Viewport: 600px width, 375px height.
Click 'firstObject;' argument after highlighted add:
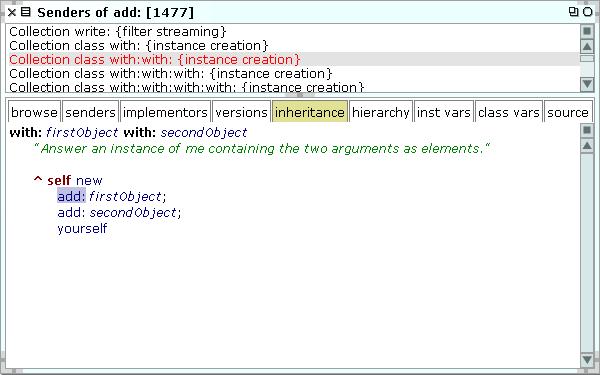point(128,197)
